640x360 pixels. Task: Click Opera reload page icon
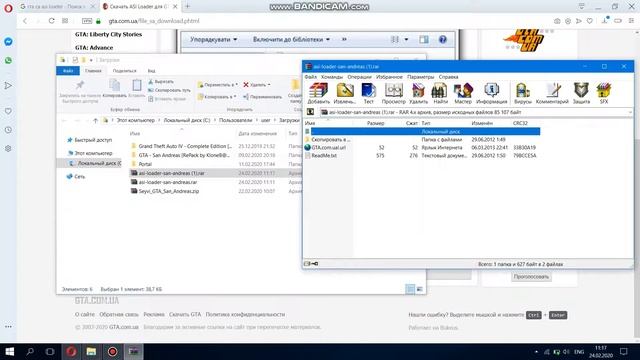pyautogui.click(x=51, y=21)
